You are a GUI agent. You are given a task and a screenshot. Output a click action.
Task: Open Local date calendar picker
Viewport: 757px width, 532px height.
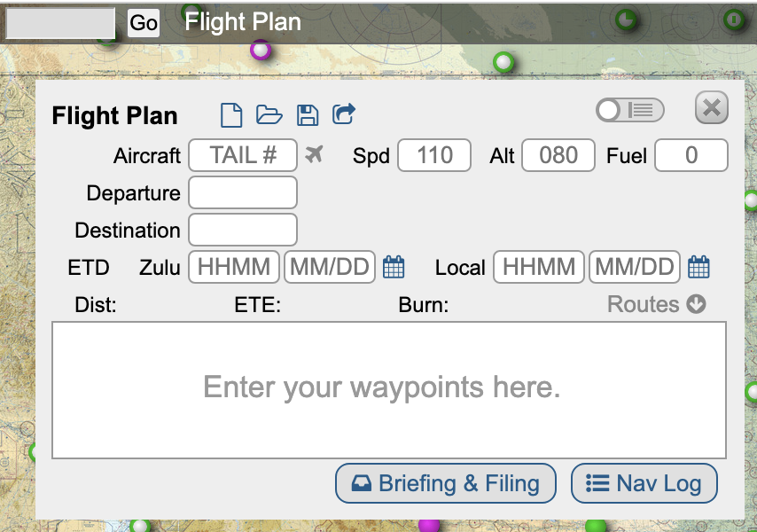698,267
